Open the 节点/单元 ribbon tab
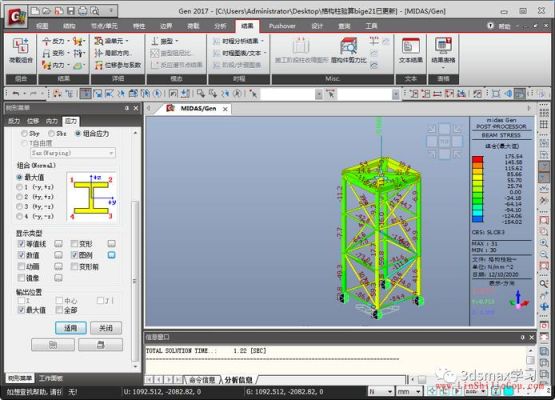The height and width of the screenshot is (400, 555). [104, 26]
